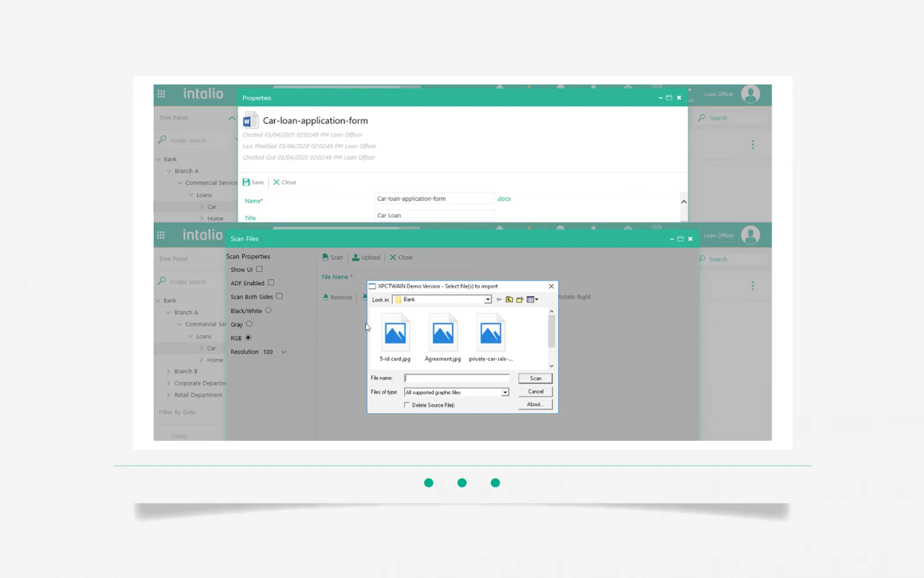Collapse Branch A node in lower tree
The width and height of the screenshot is (924, 578).
point(169,313)
